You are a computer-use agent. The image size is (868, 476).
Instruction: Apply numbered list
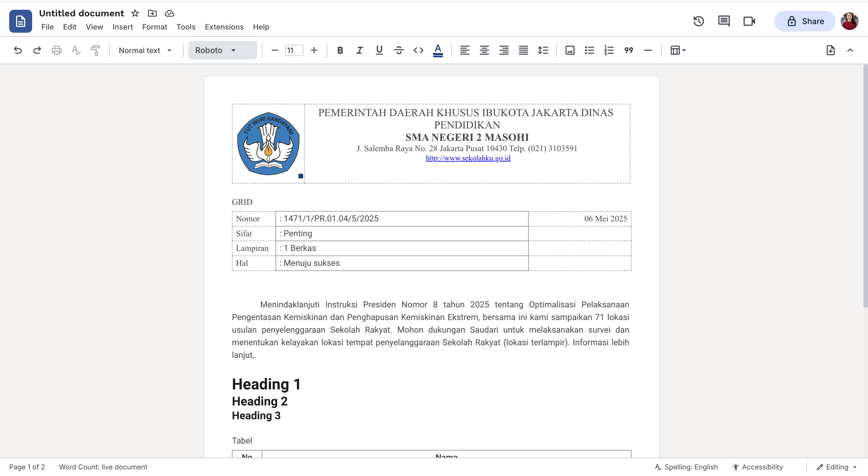tap(609, 50)
